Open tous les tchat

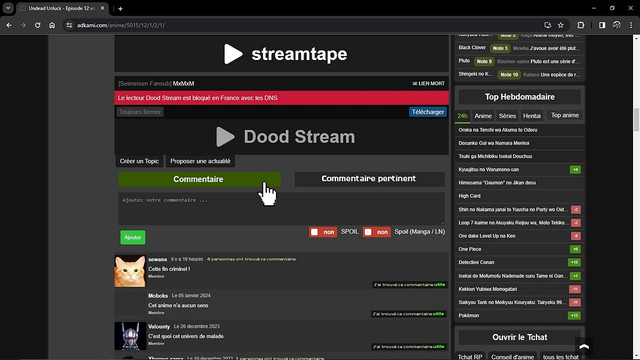coord(561,357)
